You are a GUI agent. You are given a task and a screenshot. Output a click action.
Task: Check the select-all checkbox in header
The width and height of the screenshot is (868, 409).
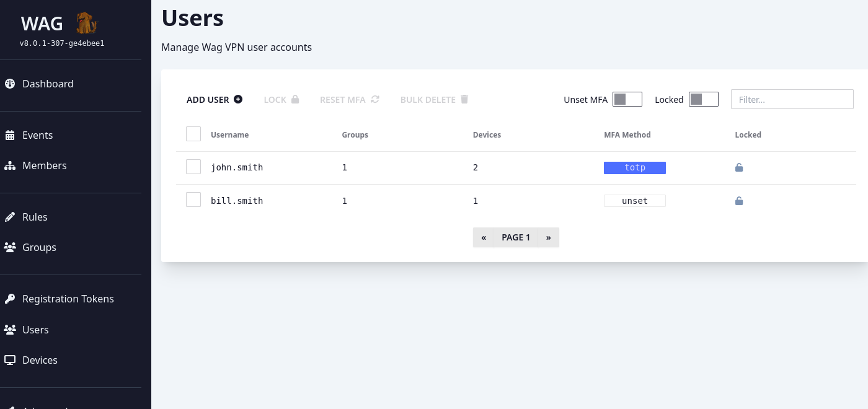pyautogui.click(x=193, y=134)
